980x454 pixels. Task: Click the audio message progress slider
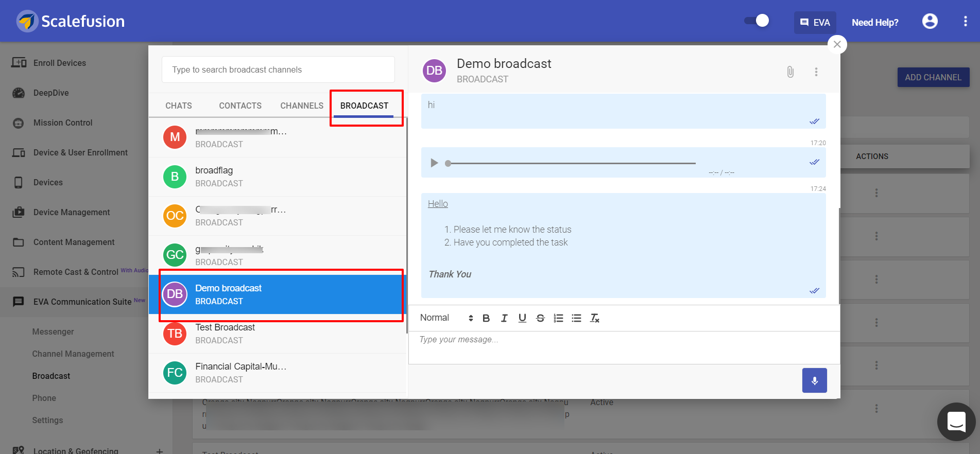571,163
